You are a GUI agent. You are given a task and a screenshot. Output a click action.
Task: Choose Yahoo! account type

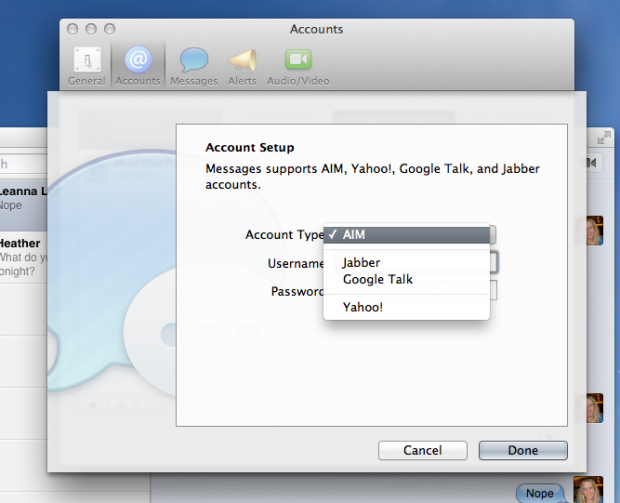[x=406, y=307]
